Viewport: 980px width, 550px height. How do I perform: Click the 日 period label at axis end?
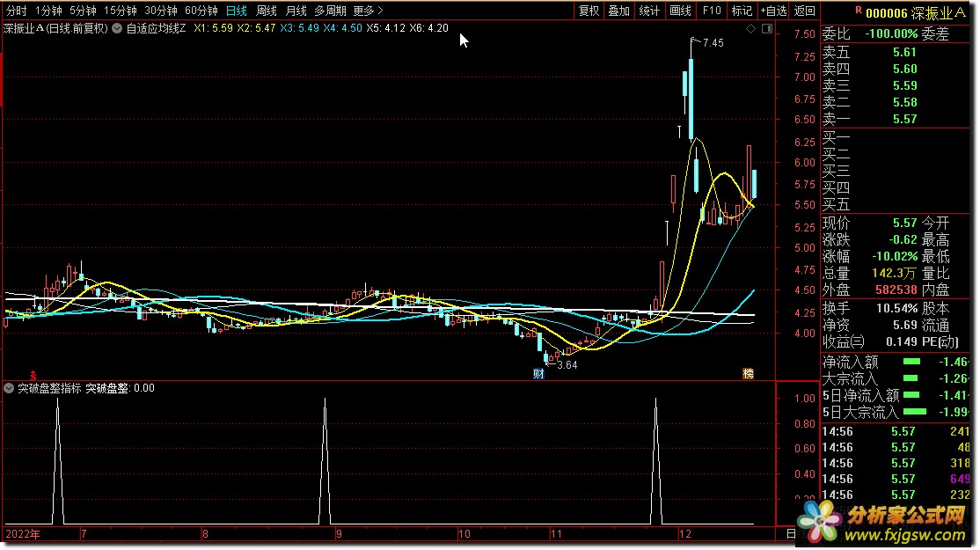[x=791, y=534]
